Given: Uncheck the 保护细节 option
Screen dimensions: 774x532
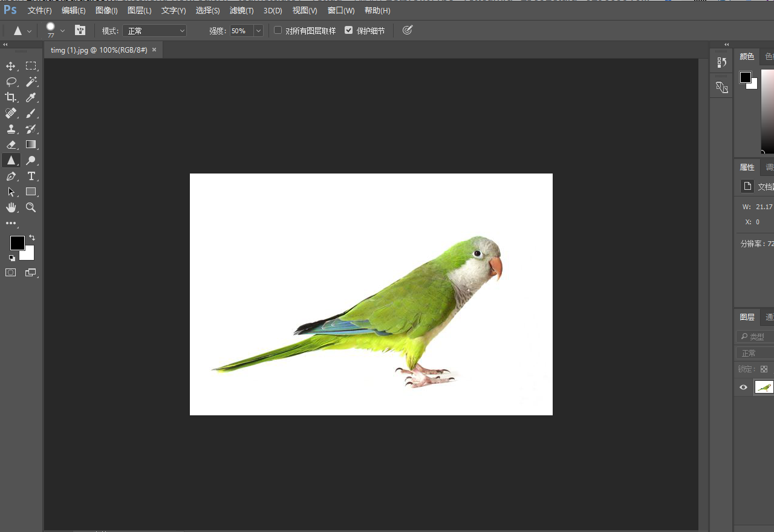Looking at the screenshot, I should coord(349,30).
